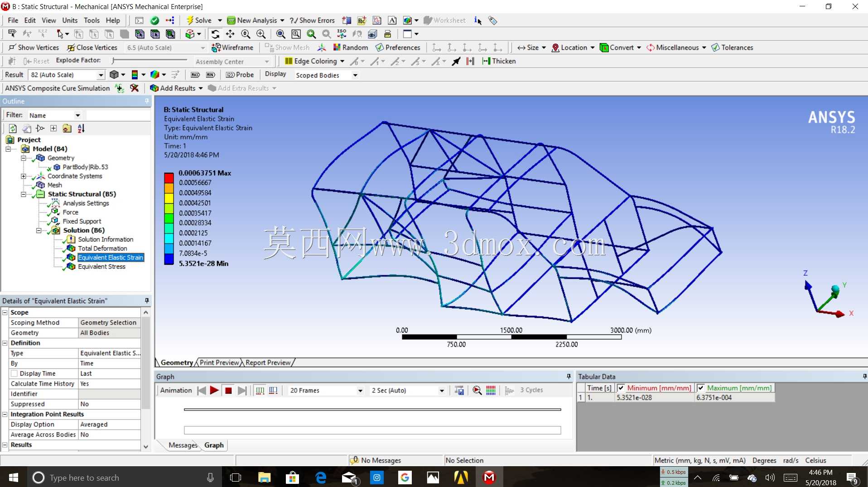Toggle the Maximum column checkbox in Tabular Data
Image resolution: width=868 pixels, height=487 pixels.
coord(700,388)
